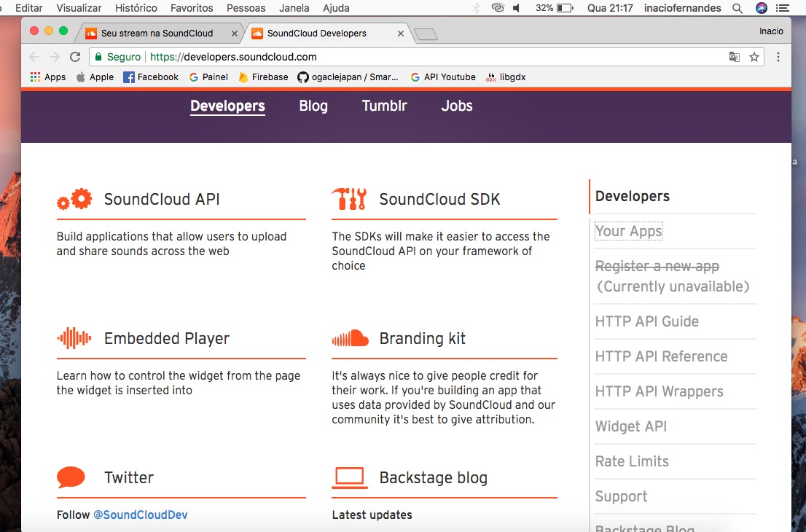Click the address bar URL field
Screen dimensions: 806x532
(408, 57)
